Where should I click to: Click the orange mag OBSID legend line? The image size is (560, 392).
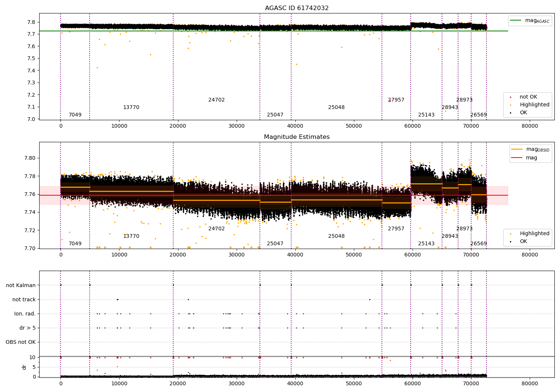(517, 149)
